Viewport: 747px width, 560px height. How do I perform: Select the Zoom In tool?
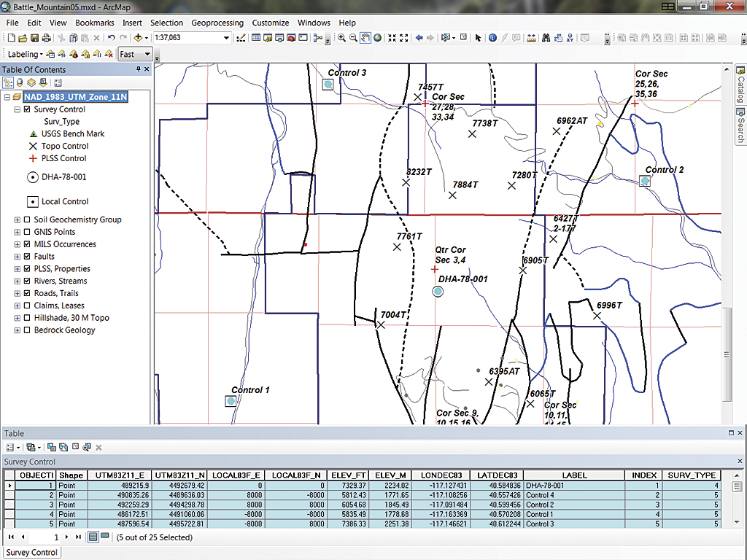click(x=341, y=38)
